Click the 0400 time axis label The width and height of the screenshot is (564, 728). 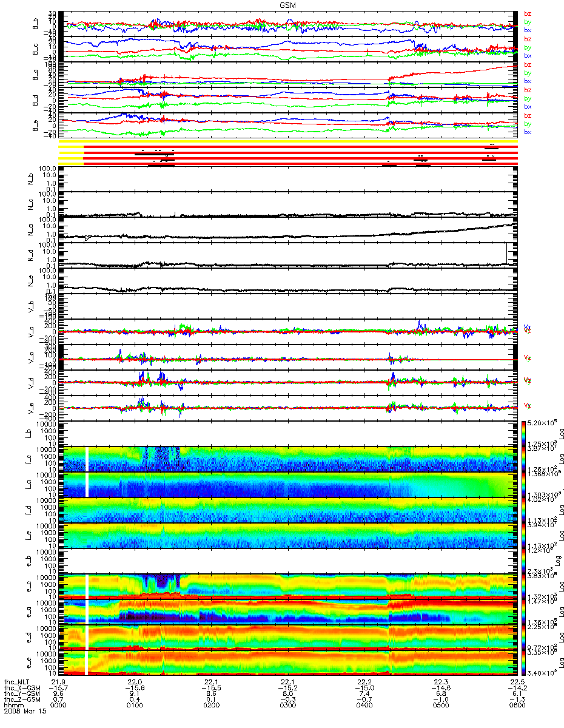366,706
